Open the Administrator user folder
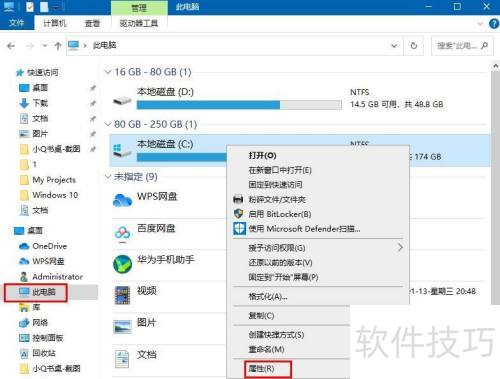 point(57,277)
